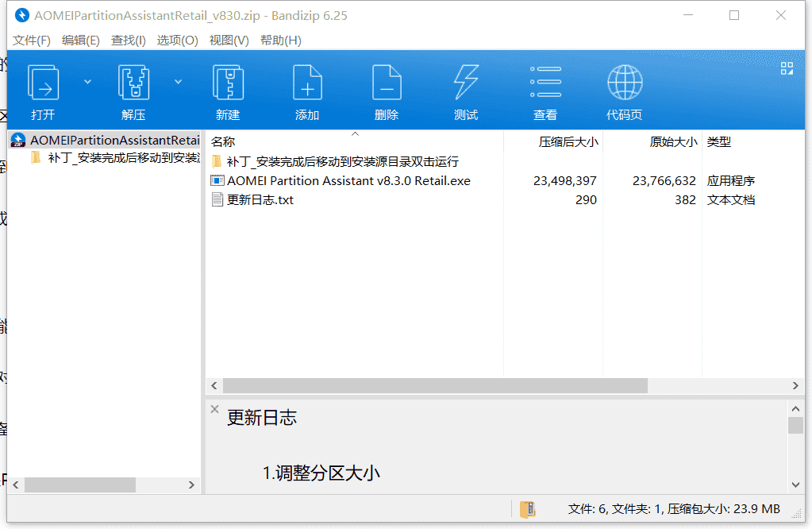Click the folder icon of the 补丁 row

pyautogui.click(x=217, y=161)
